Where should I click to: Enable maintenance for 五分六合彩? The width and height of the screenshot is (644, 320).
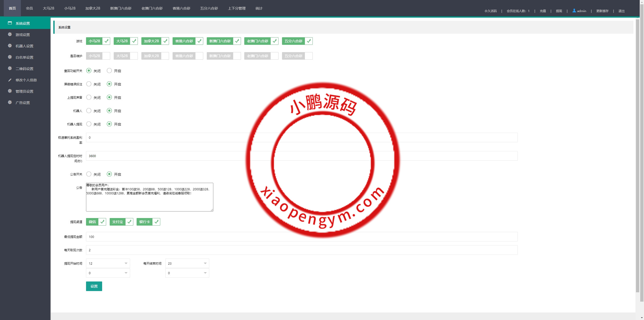tap(297, 56)
